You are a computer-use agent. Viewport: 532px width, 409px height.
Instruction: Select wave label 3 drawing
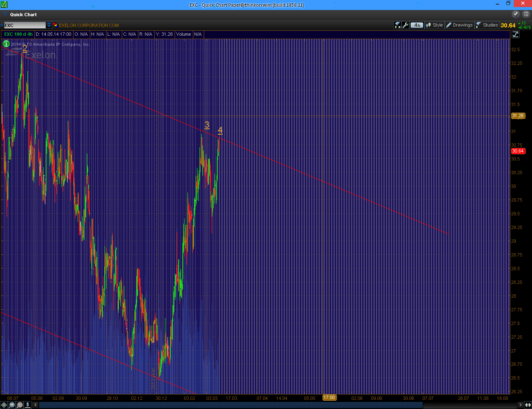pyautogui.click(x=207, y=125)
